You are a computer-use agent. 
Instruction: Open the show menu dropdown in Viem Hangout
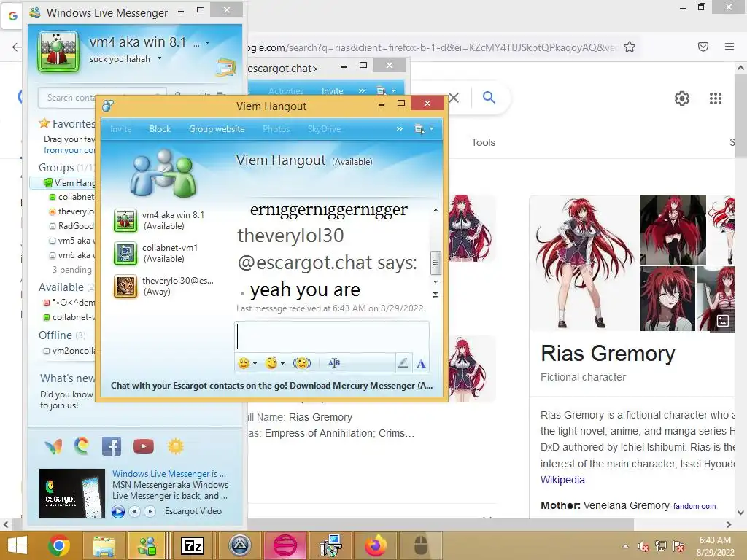(x=424, y=129)
